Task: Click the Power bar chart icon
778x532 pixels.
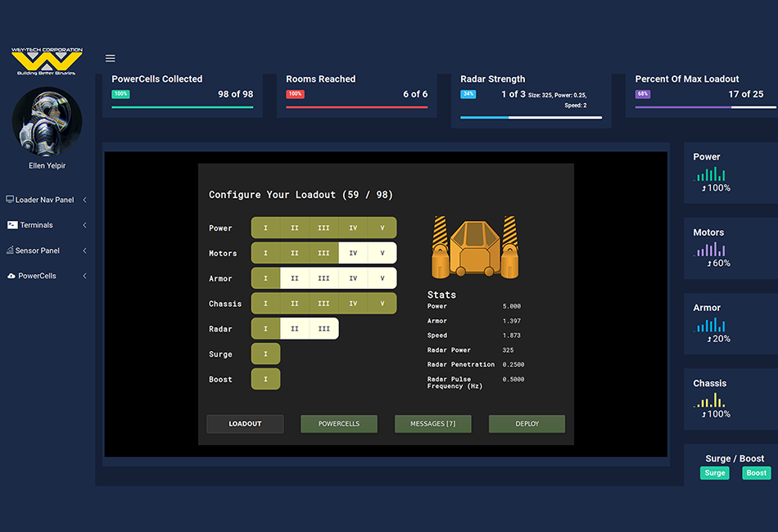Action: coord(709,174)
